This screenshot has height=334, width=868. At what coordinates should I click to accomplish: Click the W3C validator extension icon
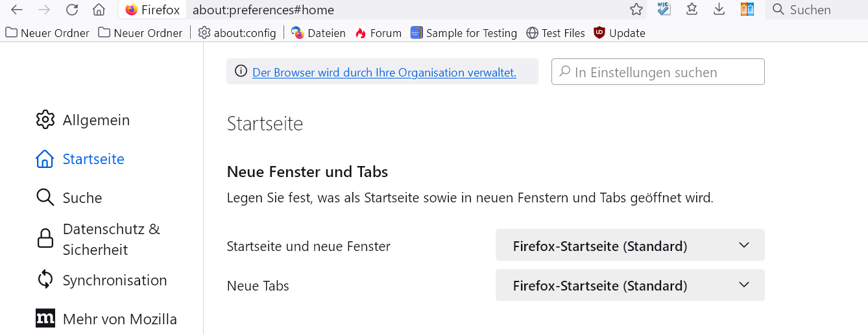[x=664, y=10]
